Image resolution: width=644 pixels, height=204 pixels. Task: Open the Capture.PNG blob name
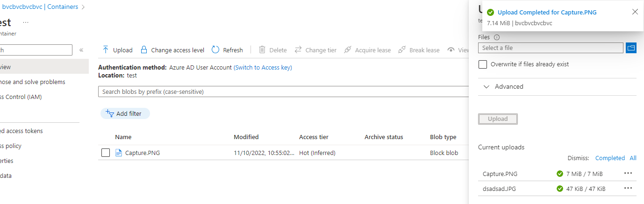pyautogui.click(x=143, y=153)
